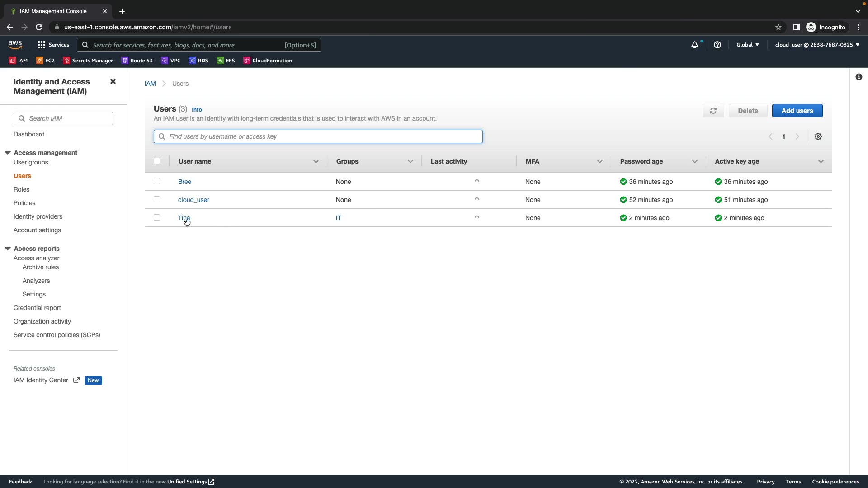This screenshot has height=488, width=868.
Task: Click the refresh users list icon
Action: click(x=713, y=111)
